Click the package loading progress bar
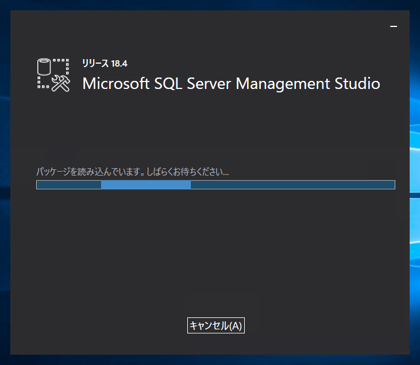 (216, 185)
